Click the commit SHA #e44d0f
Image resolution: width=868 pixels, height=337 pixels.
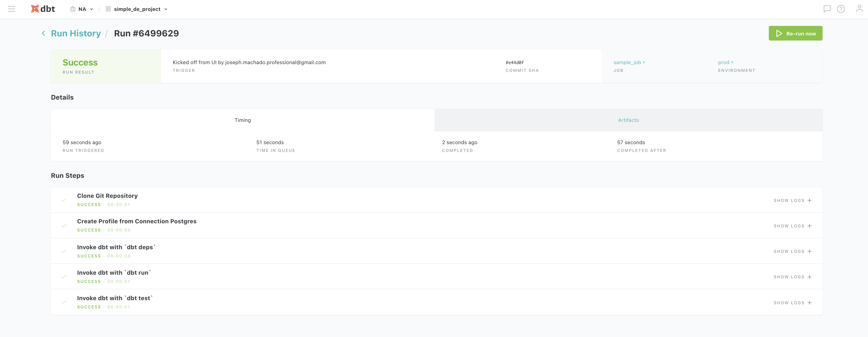tap(515, 63)
